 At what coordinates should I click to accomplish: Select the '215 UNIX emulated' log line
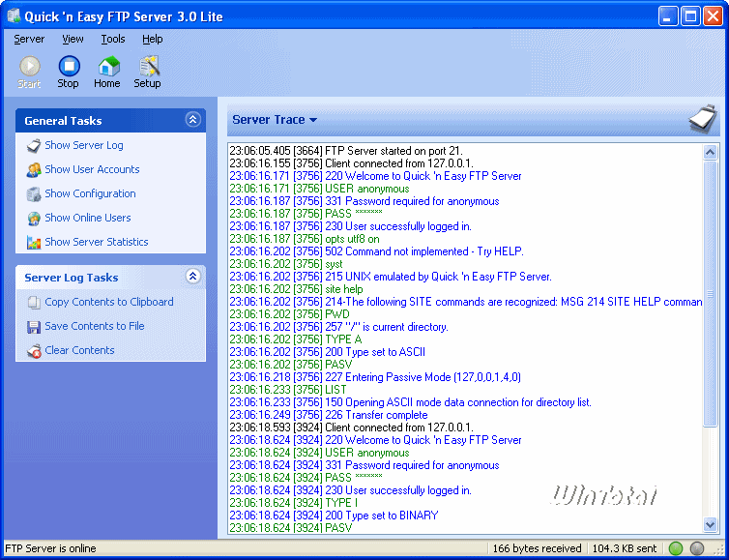(391, 277)
